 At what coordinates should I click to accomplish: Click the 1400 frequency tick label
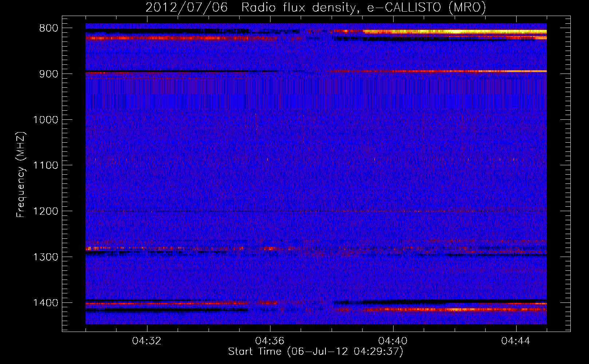(x=46, y=303)
